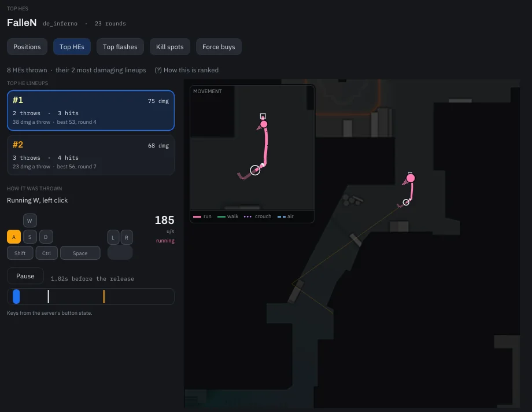Click the MOVEMENT inset label
This screenshot has height=412, width=532.
click(207, 91)
